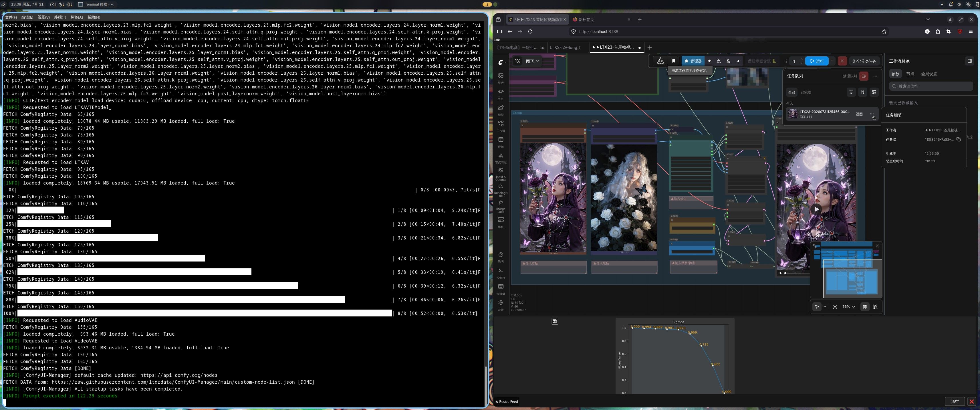
Task: Click the star favorites icon beside 管理器
Action: [x=709, y=61]
